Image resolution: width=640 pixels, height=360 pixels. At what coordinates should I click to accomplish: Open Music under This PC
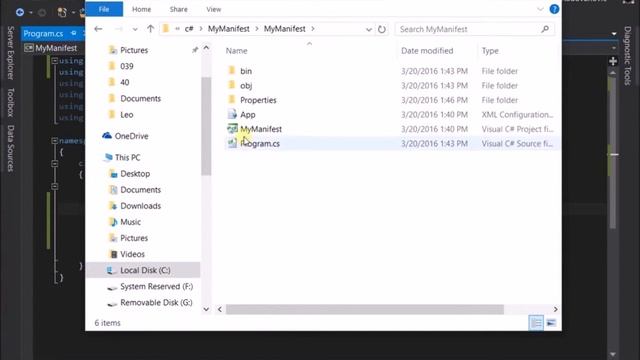[130, 222]
